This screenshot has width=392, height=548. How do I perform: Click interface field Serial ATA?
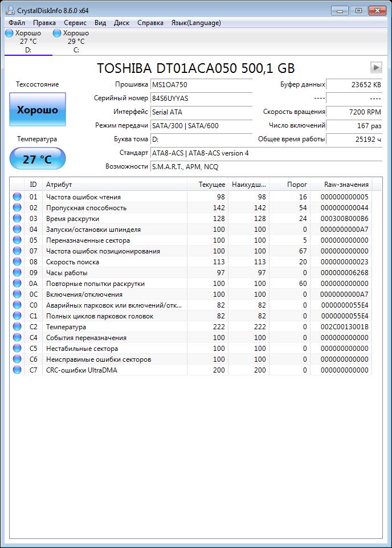[202, 112]
